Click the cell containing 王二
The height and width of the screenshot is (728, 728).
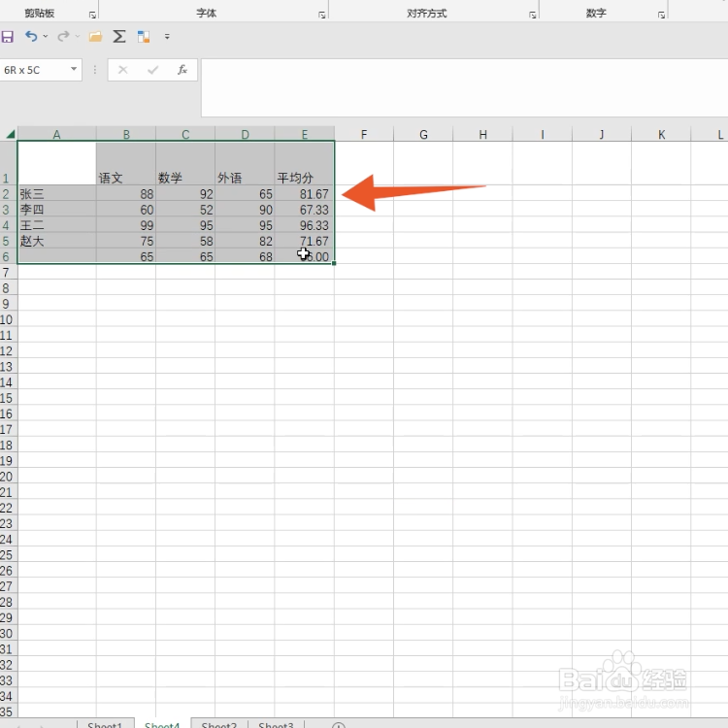tap(56, 225)
